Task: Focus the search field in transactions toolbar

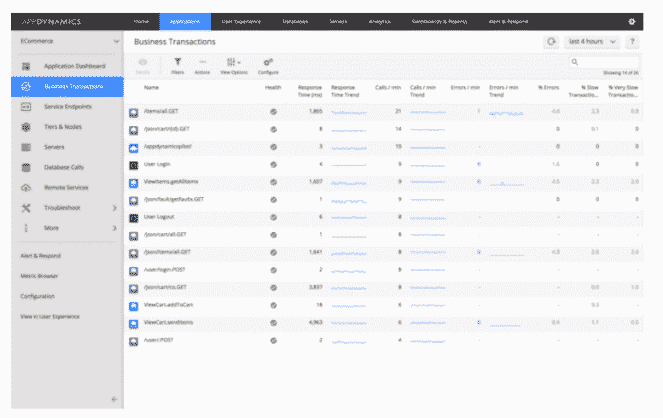Action: (x=603, y=62)
